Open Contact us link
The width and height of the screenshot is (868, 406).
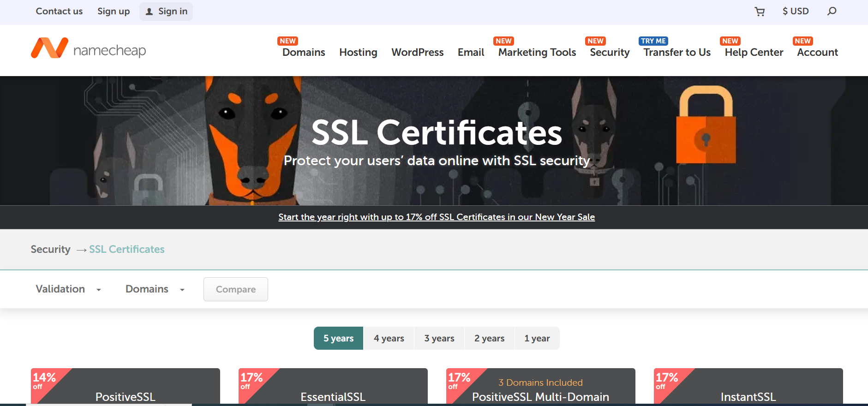[59, 11]
